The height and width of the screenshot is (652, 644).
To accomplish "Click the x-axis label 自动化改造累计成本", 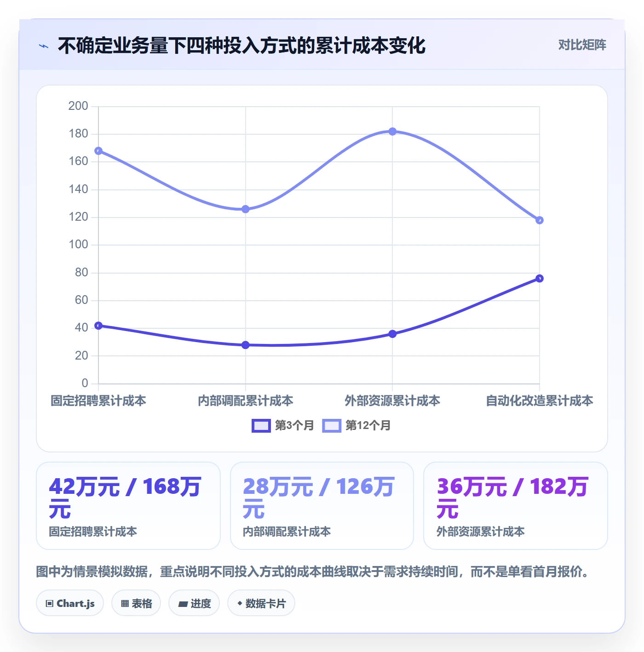I will (540, 401).
